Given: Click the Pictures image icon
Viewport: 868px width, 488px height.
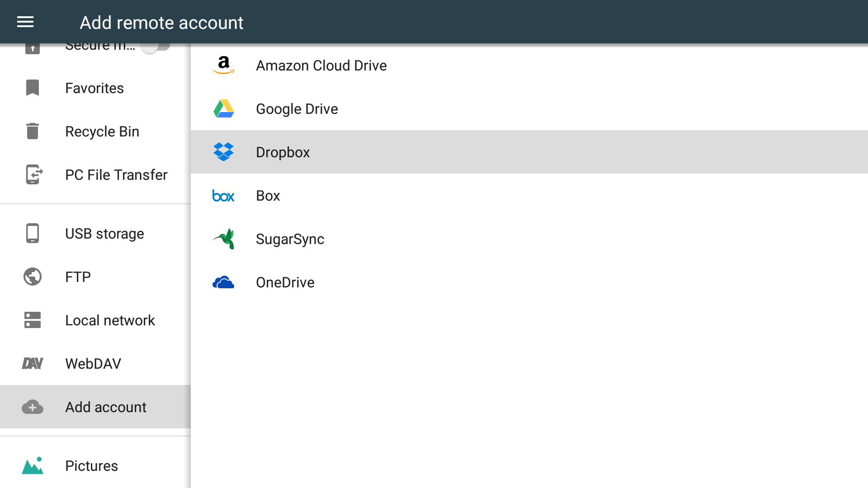Looking at the screenshot, I should pyautogui.click(x=32, y=465).
